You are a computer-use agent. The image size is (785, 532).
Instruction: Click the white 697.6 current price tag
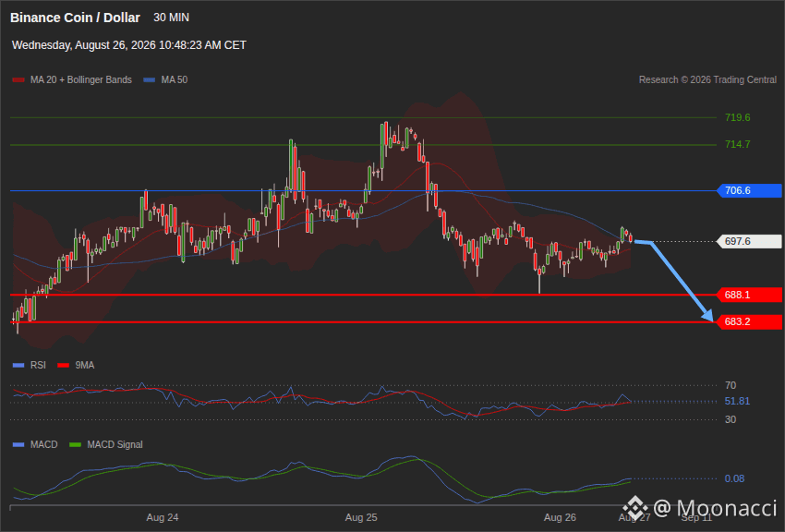coord(750,242)
